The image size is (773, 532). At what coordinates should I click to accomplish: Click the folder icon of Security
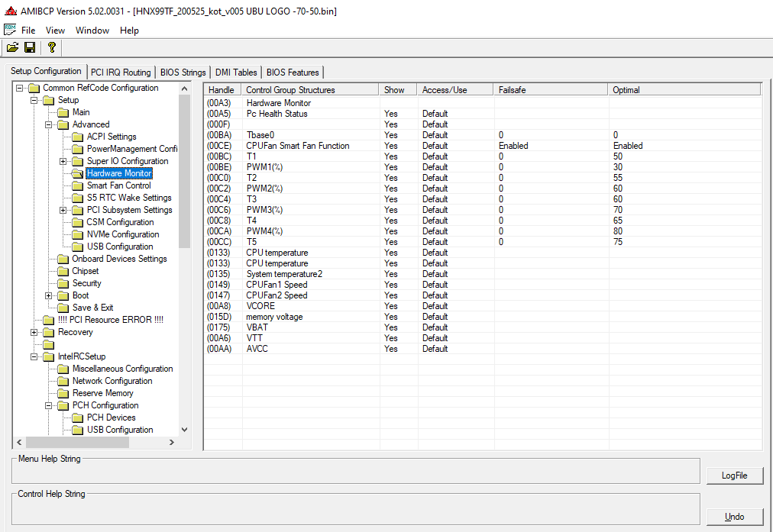tap(63, 283)
